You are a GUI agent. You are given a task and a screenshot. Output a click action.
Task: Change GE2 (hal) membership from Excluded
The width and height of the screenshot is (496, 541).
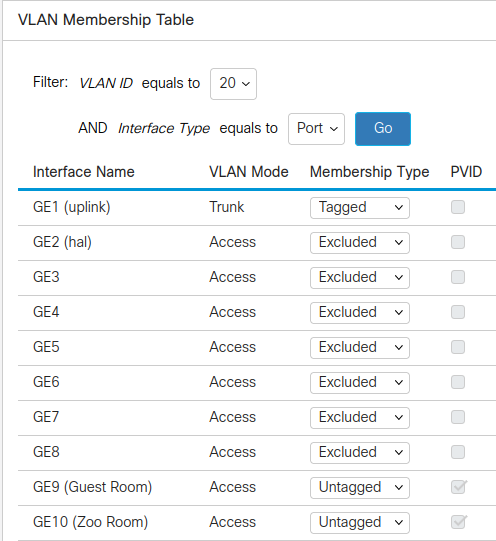360,243
